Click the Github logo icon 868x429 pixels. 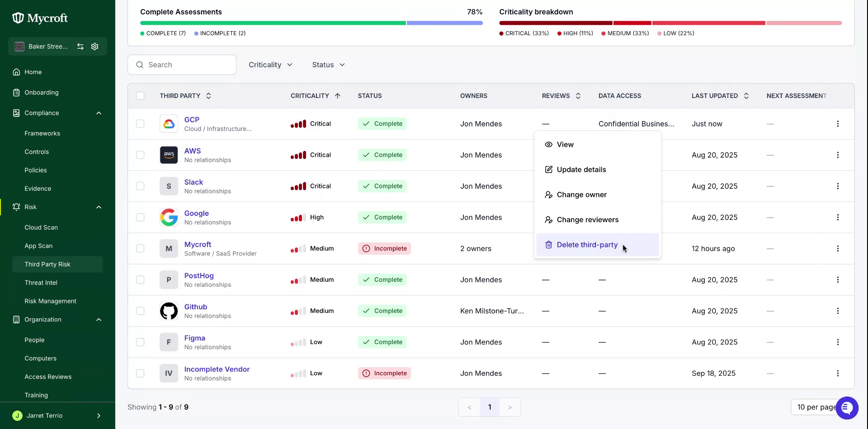[169, 311]
